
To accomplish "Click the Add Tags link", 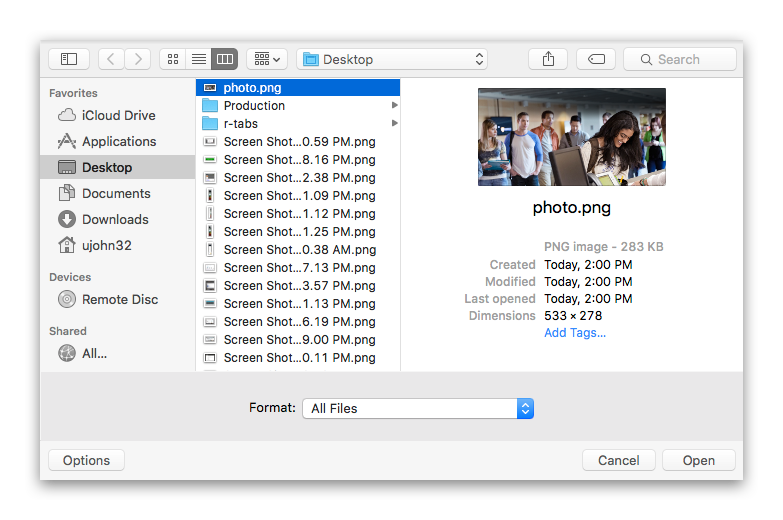I will click(575, 333).
